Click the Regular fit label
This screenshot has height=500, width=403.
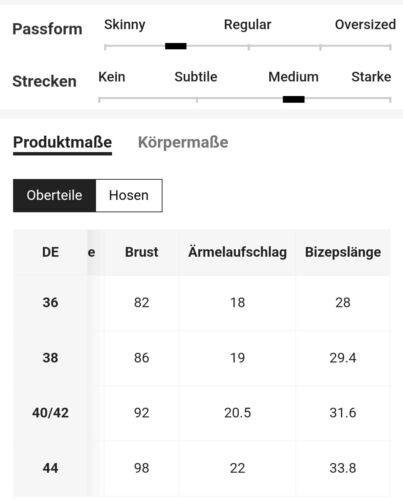pos(247,25)
